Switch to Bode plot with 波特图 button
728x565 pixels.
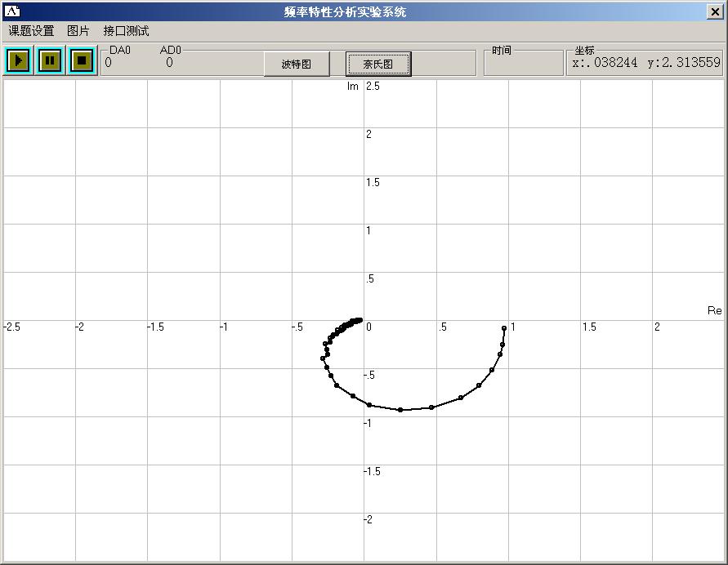(x=297, y=64)
